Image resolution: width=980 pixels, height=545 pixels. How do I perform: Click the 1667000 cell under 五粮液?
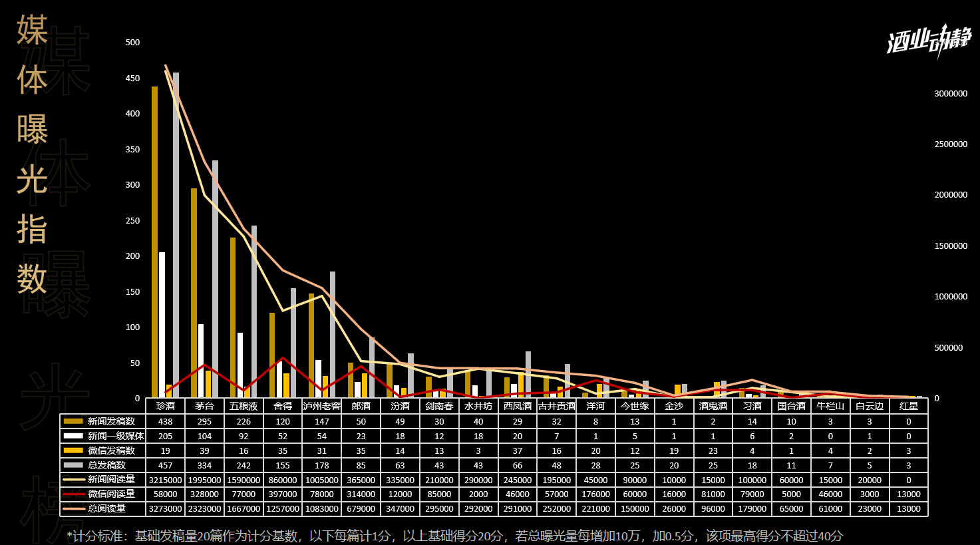tap(244, 508)
